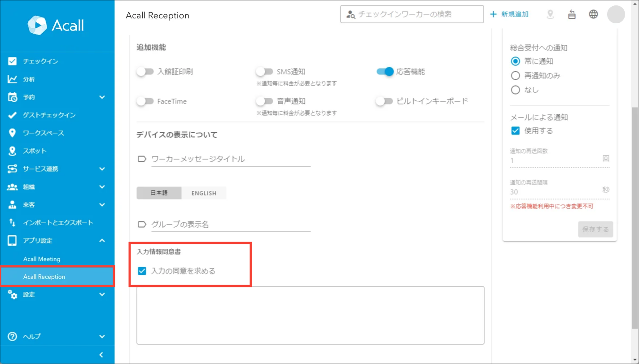Open スポット in the sidebar
Image resolution: width=639 pixels, height=364 pixels.
[57, 151]
